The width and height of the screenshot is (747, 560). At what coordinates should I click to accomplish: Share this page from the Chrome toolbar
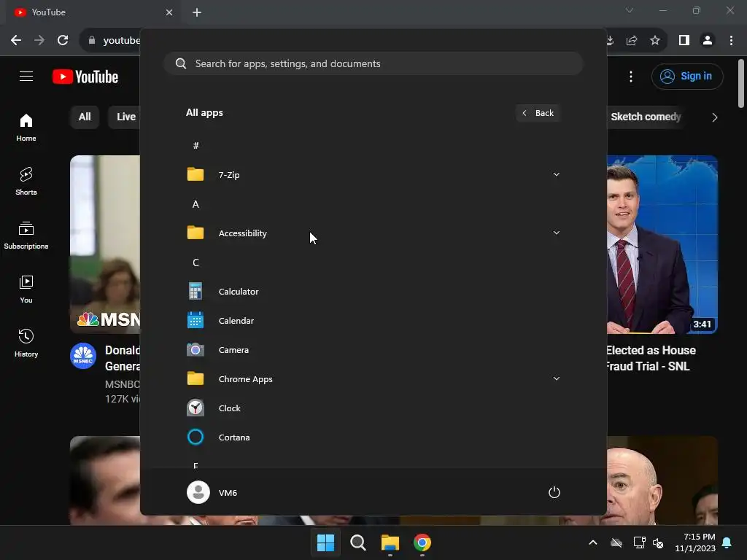(x=632, y=41)
